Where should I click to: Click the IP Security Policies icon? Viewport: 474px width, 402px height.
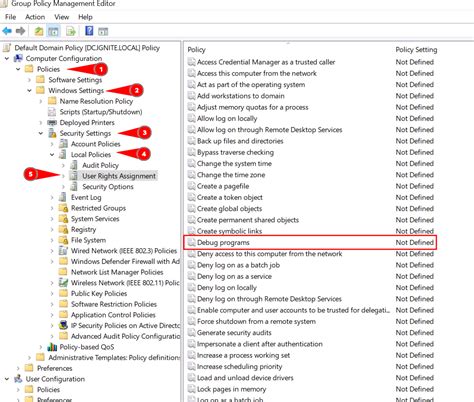63,325
